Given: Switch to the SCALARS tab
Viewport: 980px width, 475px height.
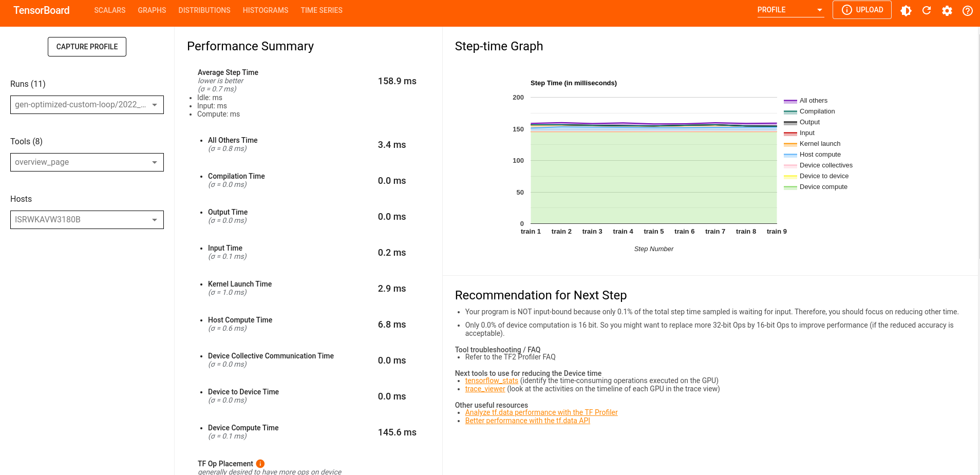Looking at the screenshot, I should pyautogui.click(x=110, y=10).
